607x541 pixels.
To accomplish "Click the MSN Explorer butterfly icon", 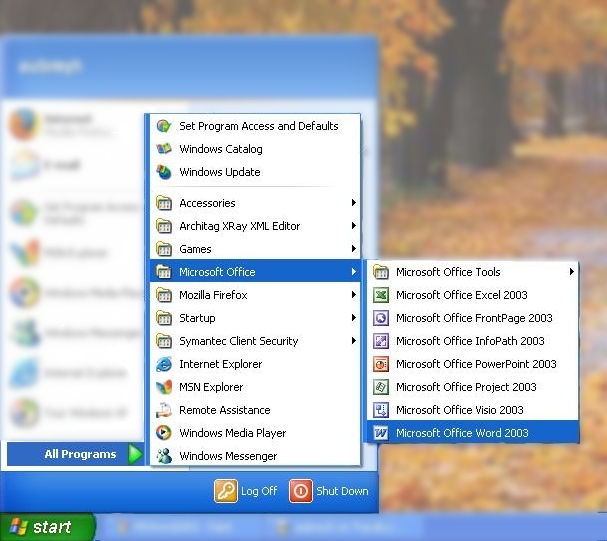I will pyautogui.click(x=164, y=387).
